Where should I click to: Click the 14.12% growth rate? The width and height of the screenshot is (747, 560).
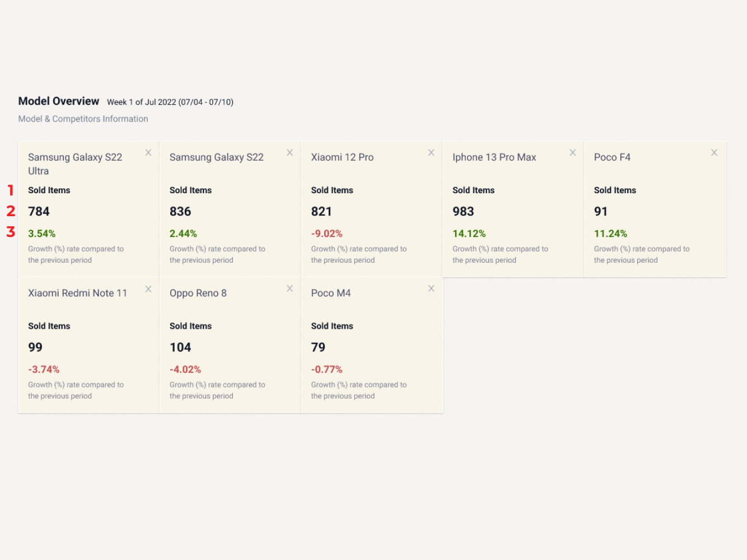[469, 234]
